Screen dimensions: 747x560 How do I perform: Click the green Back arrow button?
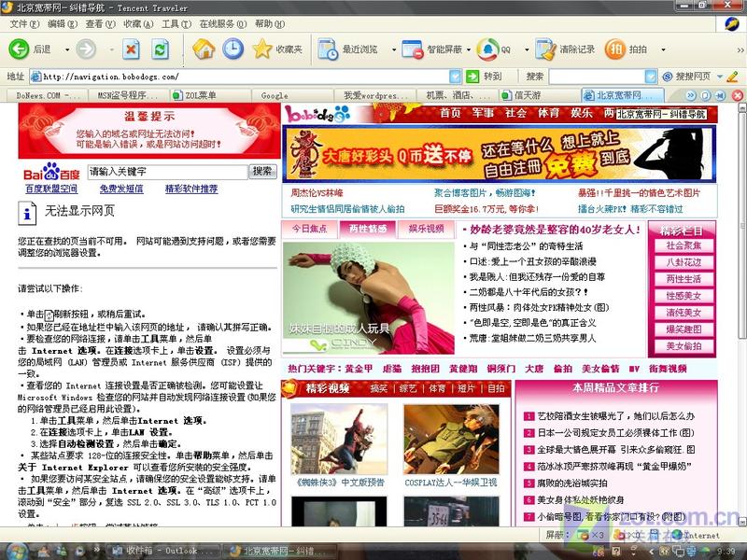19,49
